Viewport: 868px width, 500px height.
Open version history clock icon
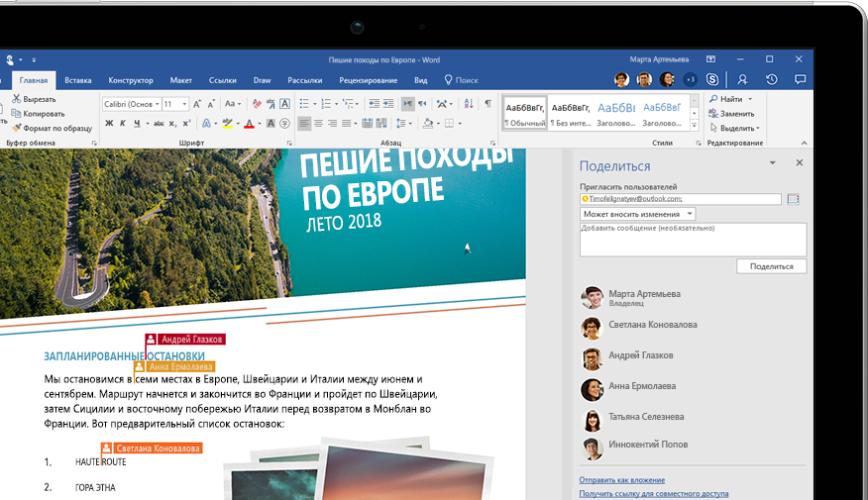click(772, 79)
